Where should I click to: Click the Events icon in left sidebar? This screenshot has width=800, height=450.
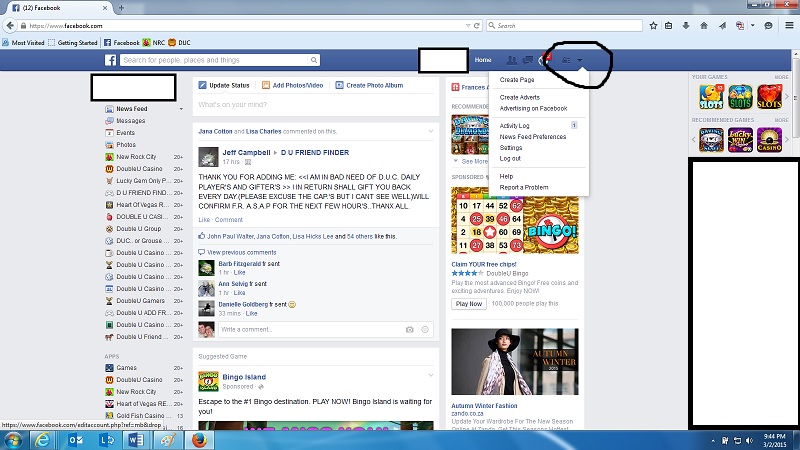pos(125,132)
